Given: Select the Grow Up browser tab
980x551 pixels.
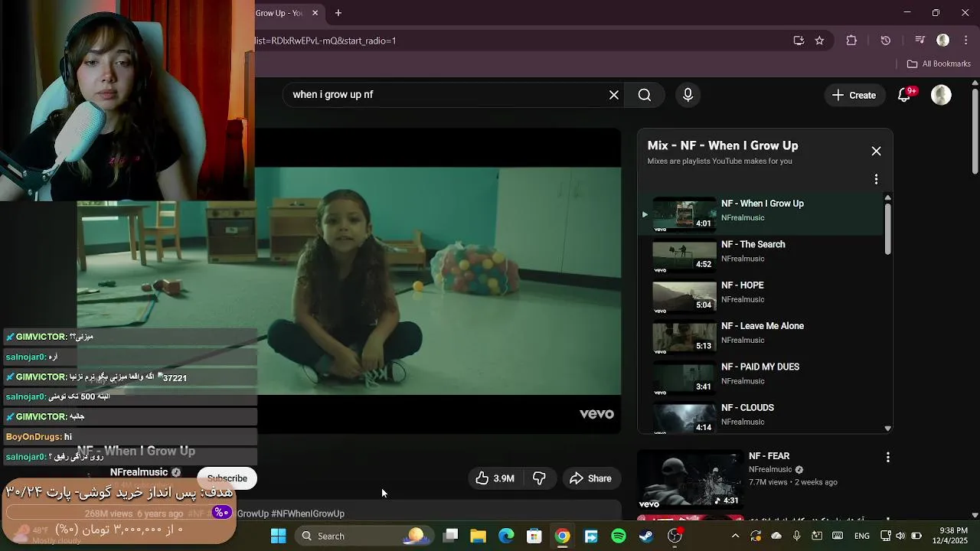Looking at the screenshot, I should point(279,13).
